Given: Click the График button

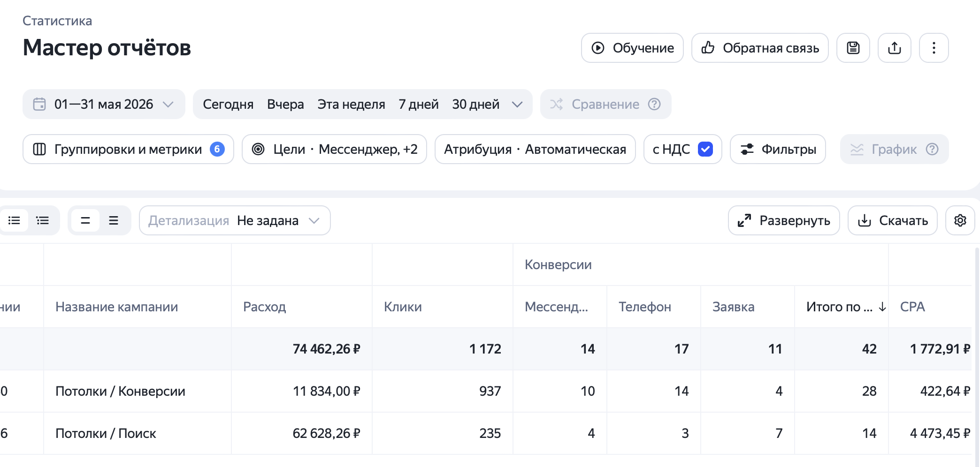Looking at the screenshot, I should pyautogui.click(x=894, y=149).
